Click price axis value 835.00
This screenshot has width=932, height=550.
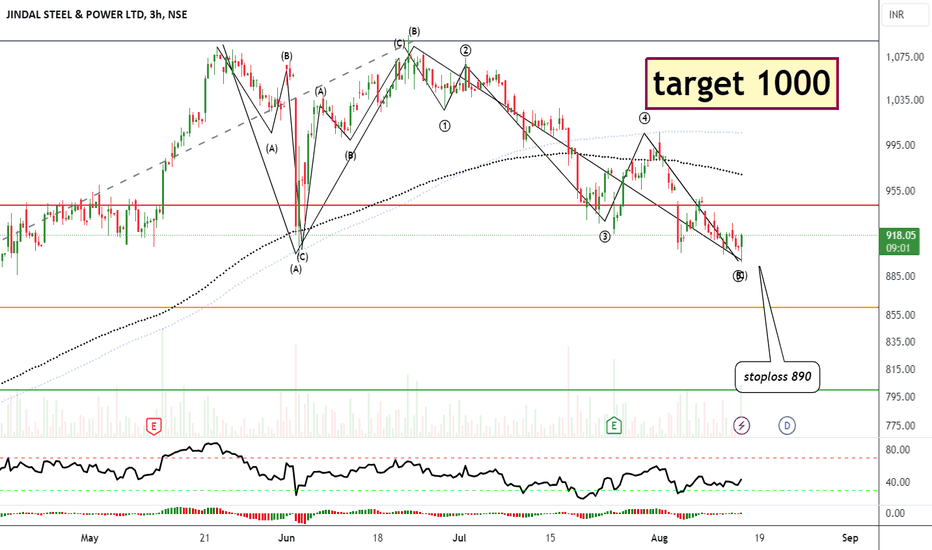click(900, 342)
